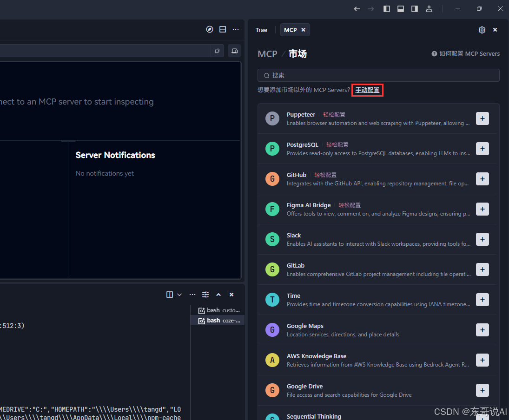Open the AWS Knowledge Base entry title
This screenshot has width=509, height=420.
point(317,356)
